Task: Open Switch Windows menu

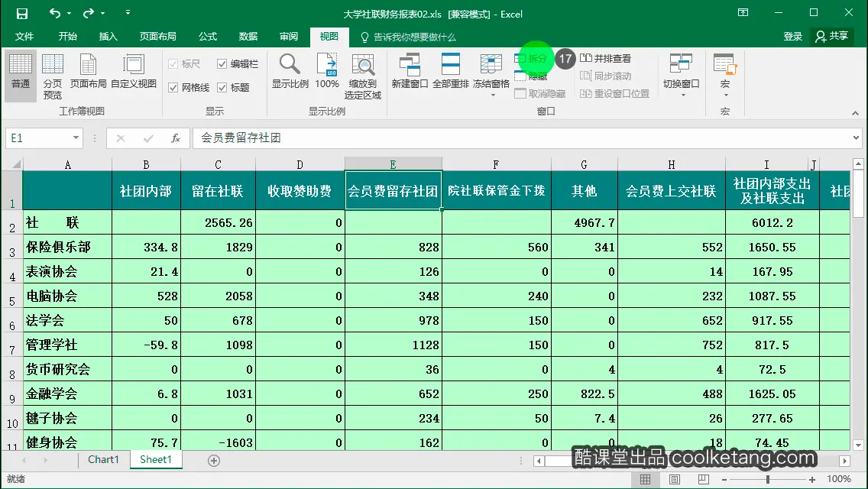Action: pos(682,76)
